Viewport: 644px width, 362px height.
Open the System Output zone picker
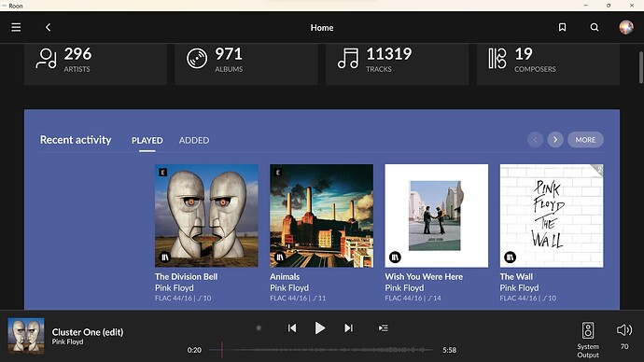[588, 341]
